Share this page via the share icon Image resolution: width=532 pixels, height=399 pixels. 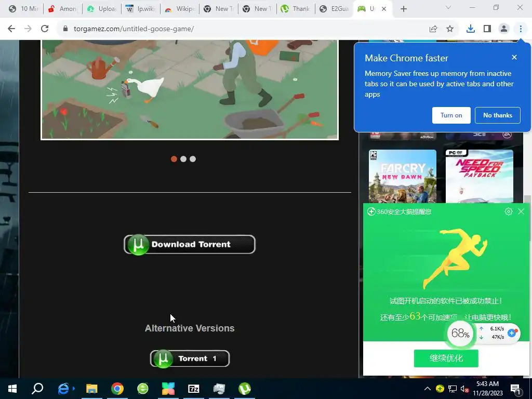[433, 29]
